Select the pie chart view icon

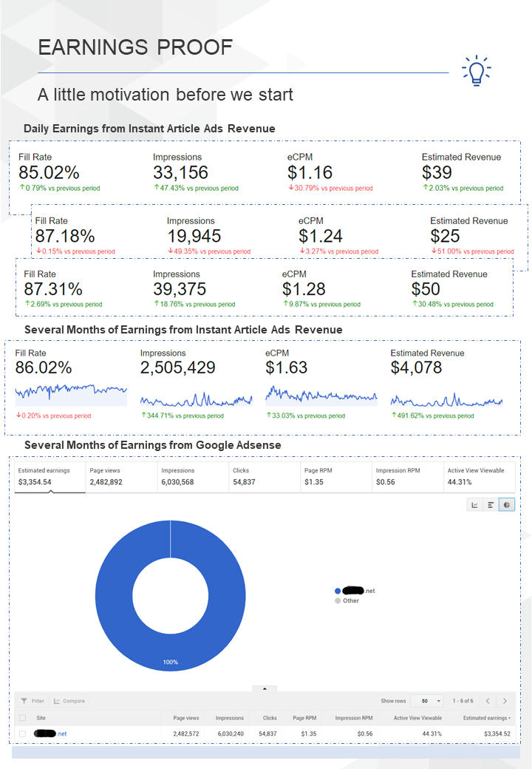507,504
